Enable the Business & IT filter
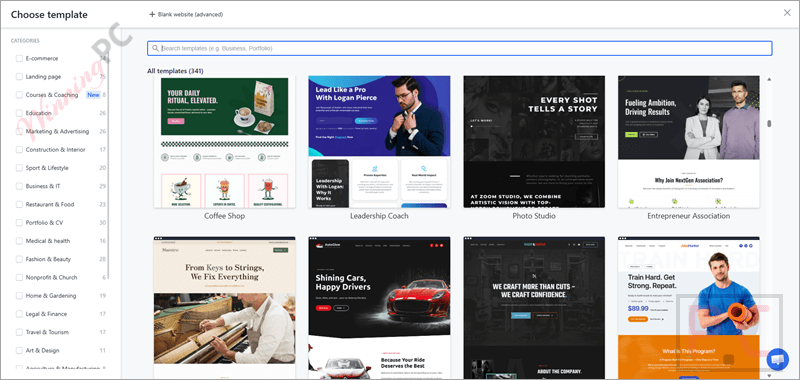Viewport: 800px width, 380px height. point(19,186)
